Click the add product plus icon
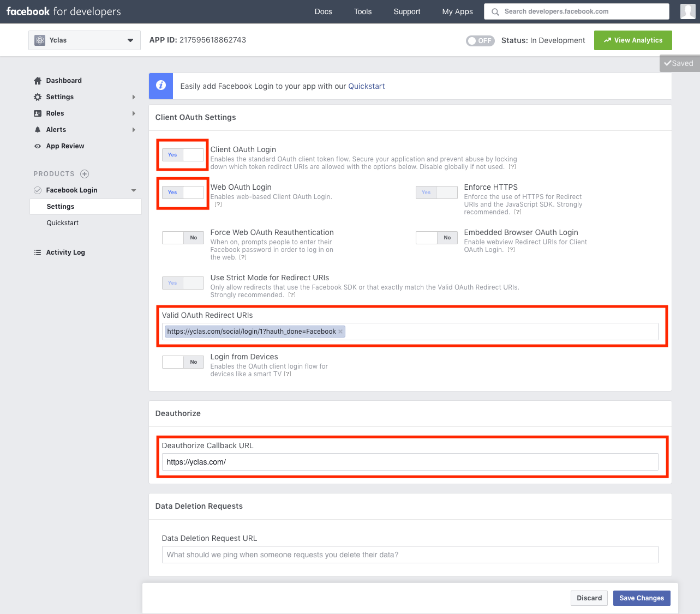This screenshot has width=700, height=614. pyautogui.click(x=85, y=174)
